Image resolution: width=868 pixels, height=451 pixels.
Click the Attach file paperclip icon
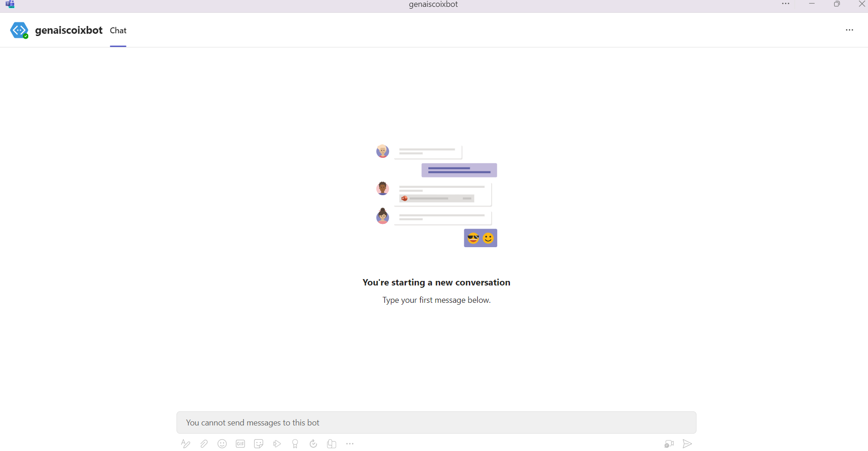coord(204,444)
